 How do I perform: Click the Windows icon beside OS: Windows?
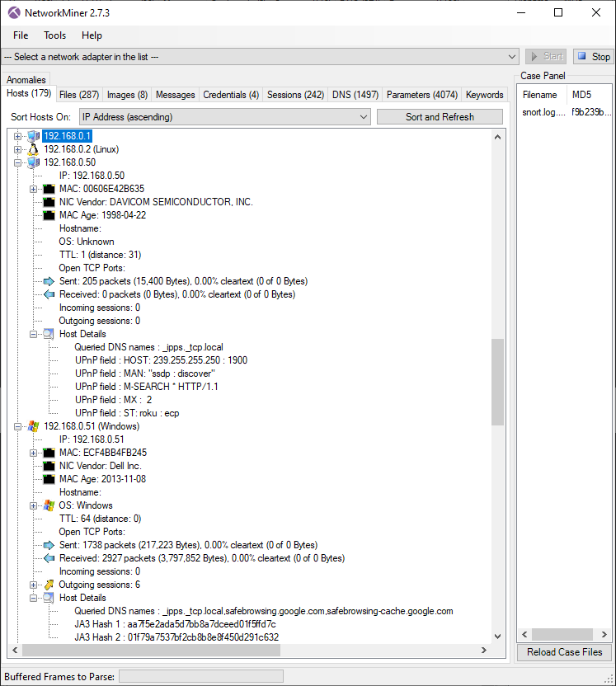(49, 505)
